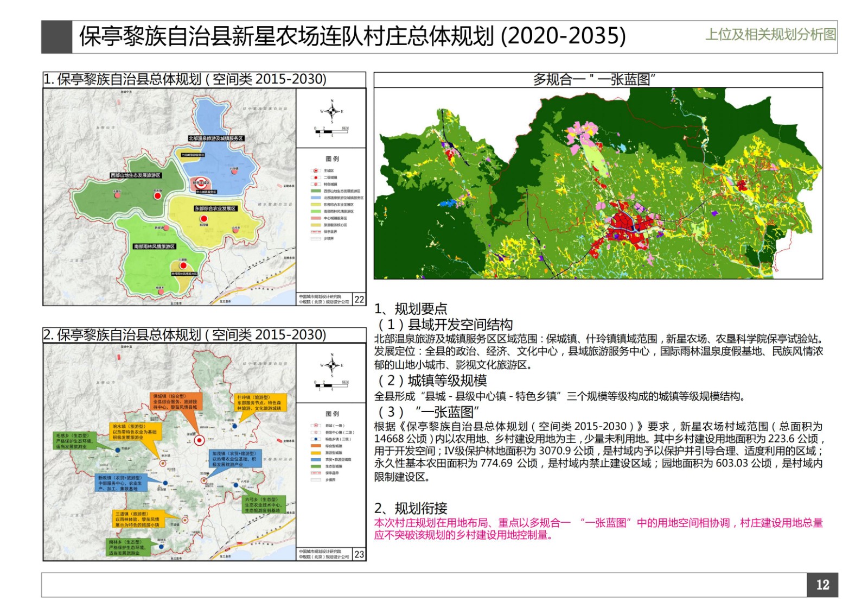Click the 西部山地生态发展旅游区 map label

[x=136, y=175]
